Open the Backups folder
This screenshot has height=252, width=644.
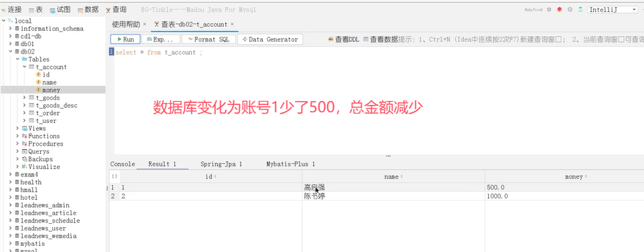40,159
